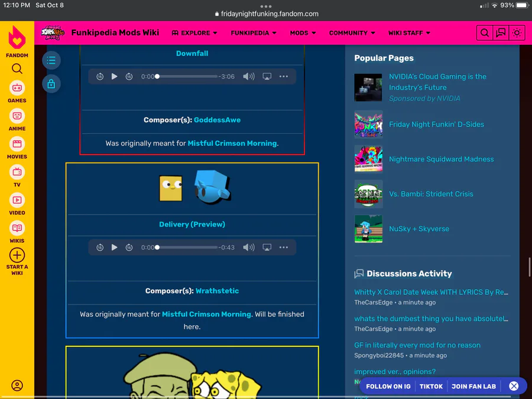The height and width of the screenshot is (399, 532).
Task: Open NuSky + Skyverse page
Action: tap(419, 229)
